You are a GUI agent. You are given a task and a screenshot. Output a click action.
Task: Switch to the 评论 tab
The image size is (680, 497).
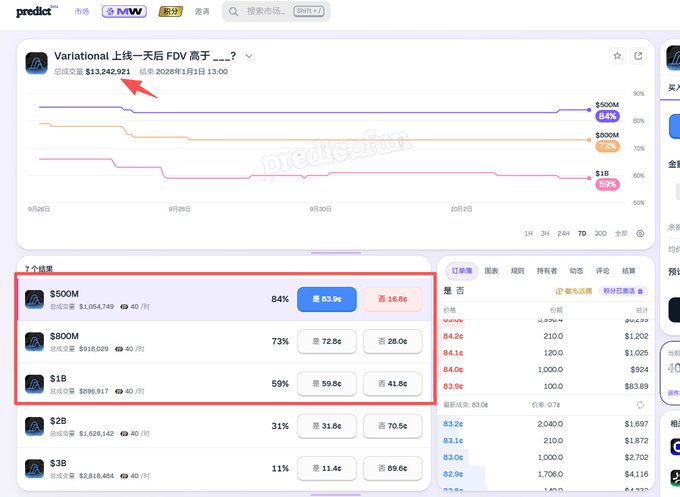click(x=602, y=271)
